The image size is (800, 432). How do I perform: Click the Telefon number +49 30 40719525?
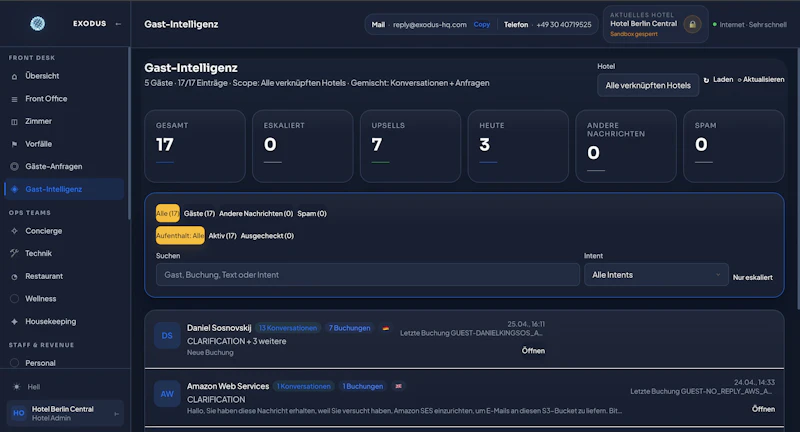[564, 24]
